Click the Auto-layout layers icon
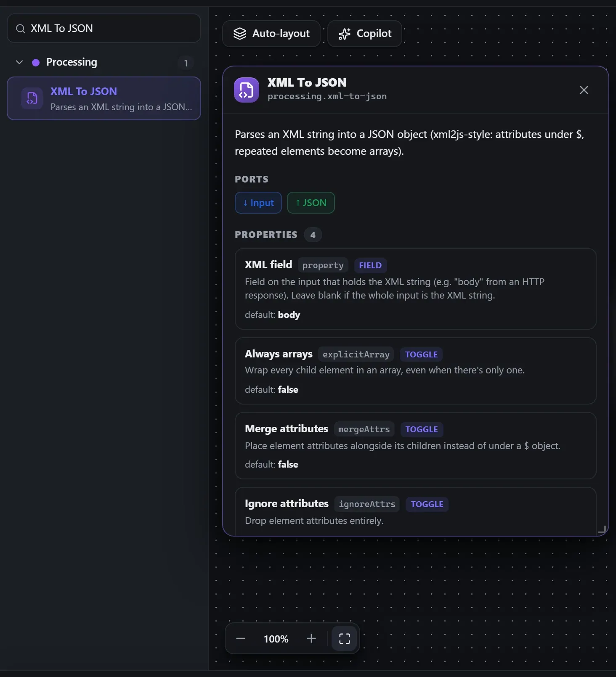Screen dimensions: 616x677 pos(240,34)
